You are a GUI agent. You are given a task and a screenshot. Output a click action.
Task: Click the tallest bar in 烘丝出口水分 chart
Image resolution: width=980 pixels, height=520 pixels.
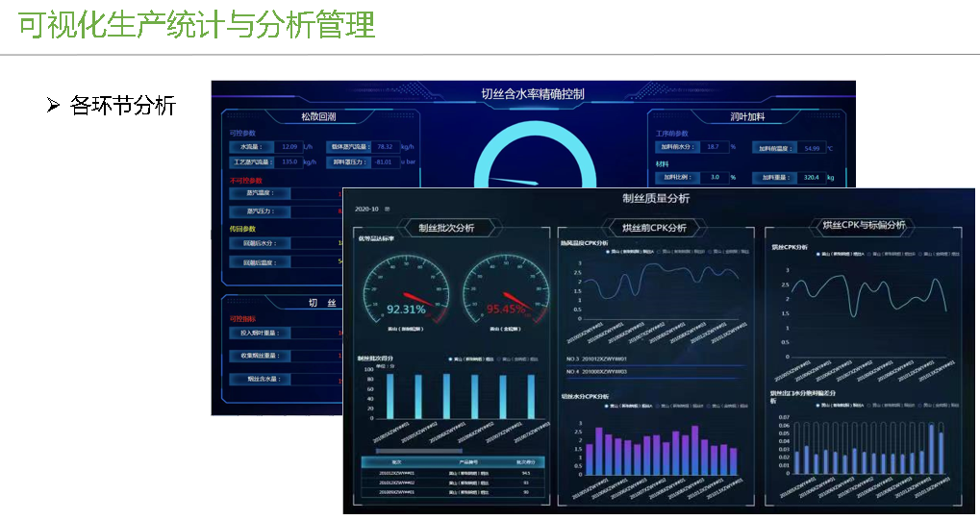(930, 449)
